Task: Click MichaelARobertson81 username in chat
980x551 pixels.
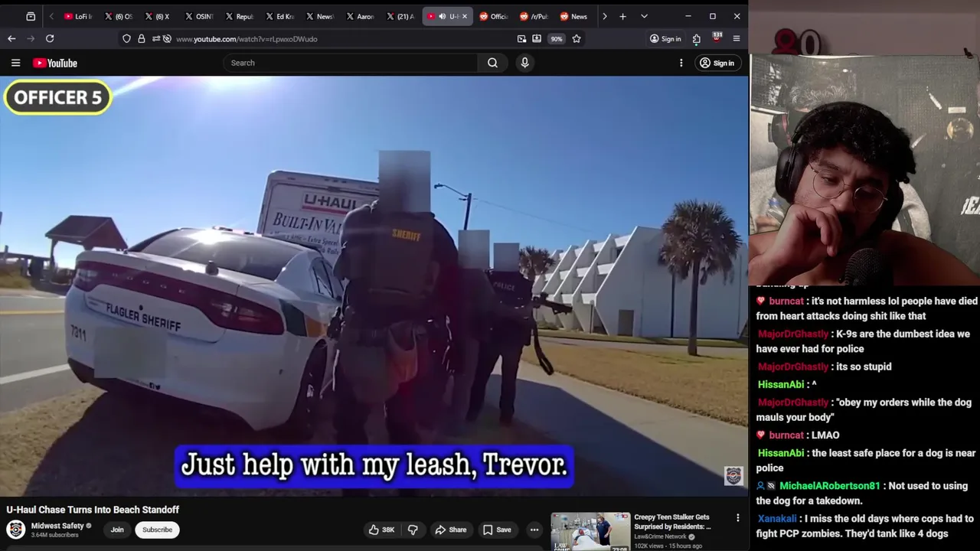Action: tap(829, 486)
